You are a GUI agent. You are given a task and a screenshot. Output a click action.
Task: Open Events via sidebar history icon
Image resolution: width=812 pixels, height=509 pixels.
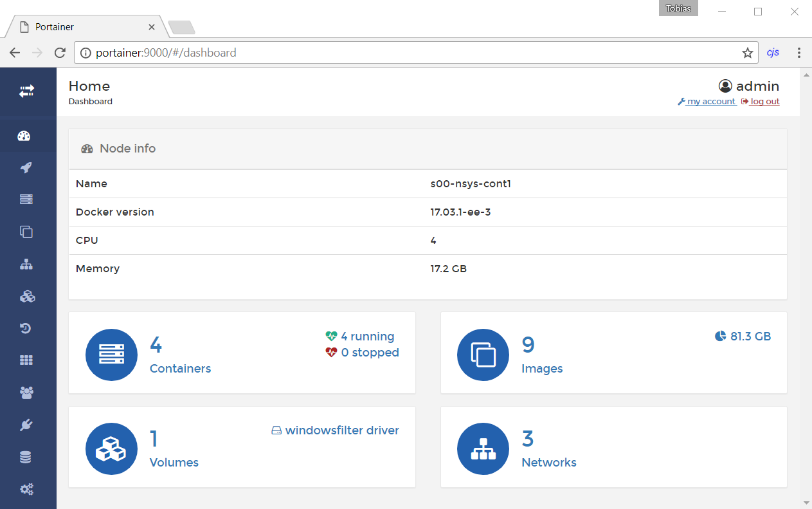[x=26, y=329]
